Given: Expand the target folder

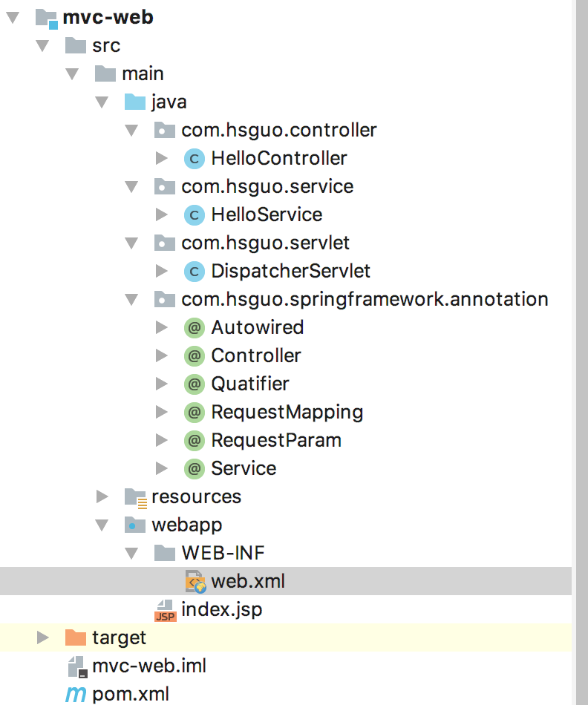Looking at the screenshot, I should 42,637.
